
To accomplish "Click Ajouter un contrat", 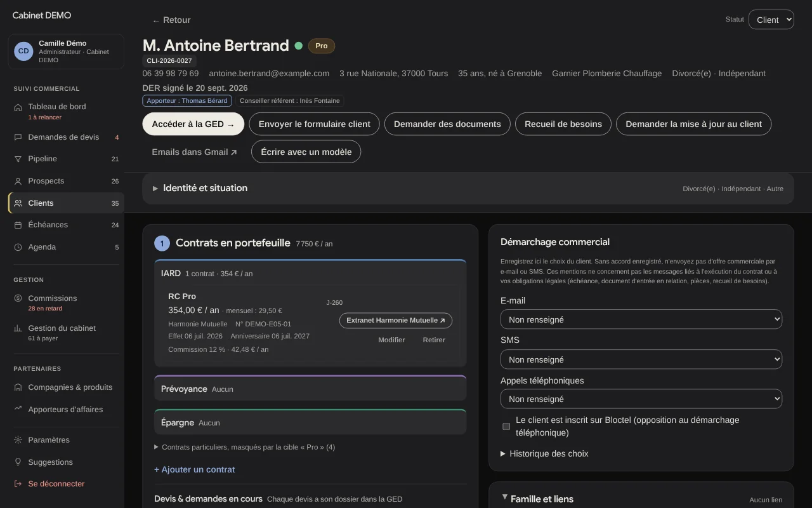I will click(195, 470).
